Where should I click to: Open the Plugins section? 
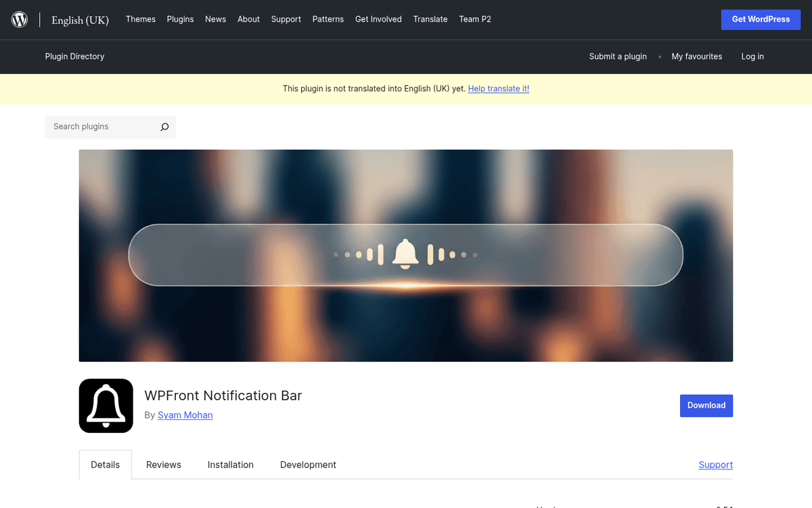coord(180,19)
